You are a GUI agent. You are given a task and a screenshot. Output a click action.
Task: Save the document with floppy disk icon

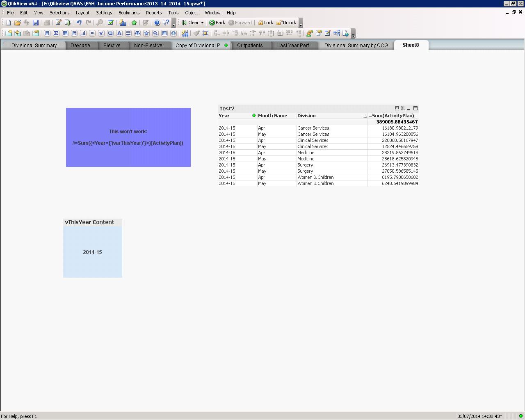[x=36, y=23]
